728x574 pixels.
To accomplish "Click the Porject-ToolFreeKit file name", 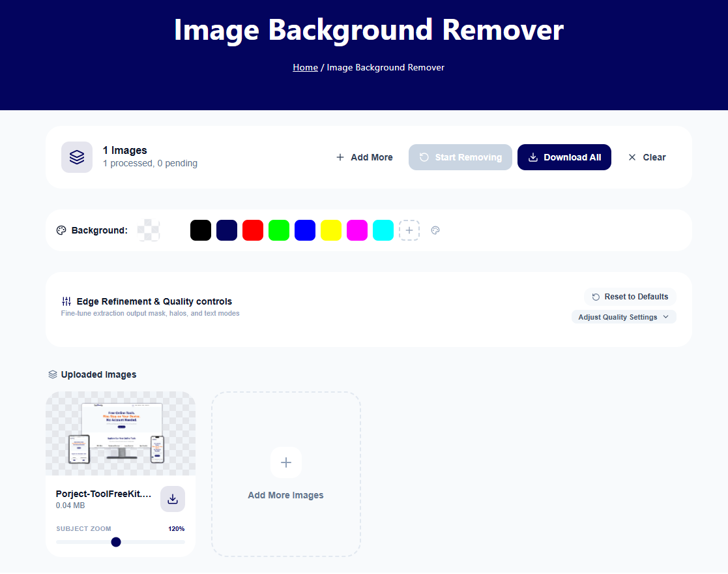I will (x=104, y=494).
